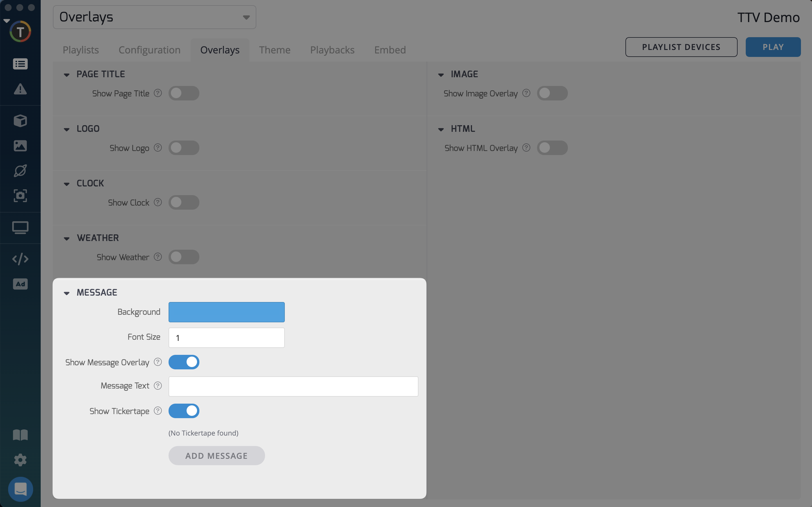Click the warning triangle alerts icon
Screen dimensions: 812x507
point(20,89)
